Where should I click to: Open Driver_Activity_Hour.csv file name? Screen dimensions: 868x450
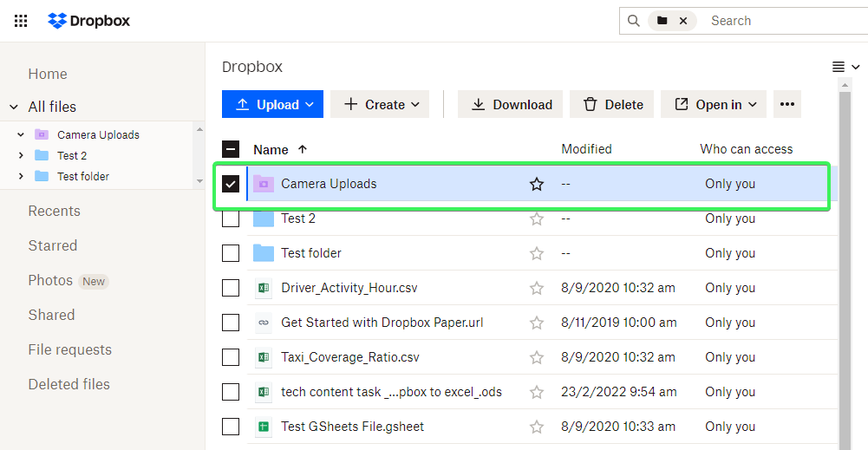(x=349, y=288)
